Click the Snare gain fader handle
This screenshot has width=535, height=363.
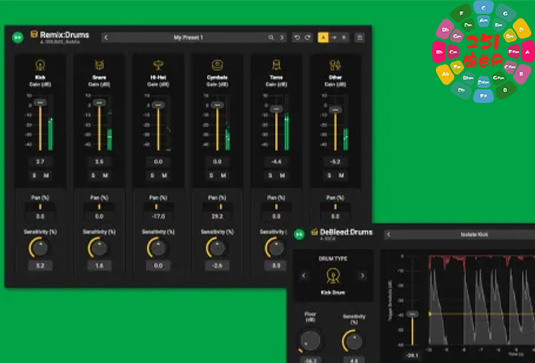click(99, 102)
